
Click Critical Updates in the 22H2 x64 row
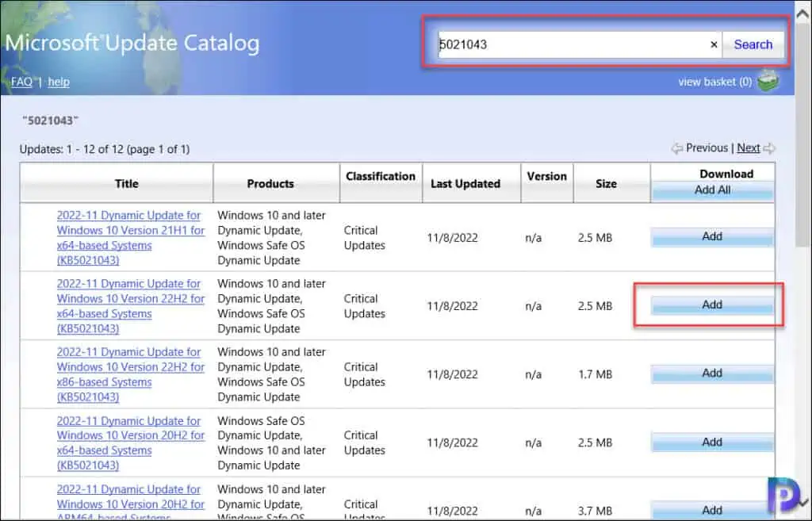click(x=365, y=306)
